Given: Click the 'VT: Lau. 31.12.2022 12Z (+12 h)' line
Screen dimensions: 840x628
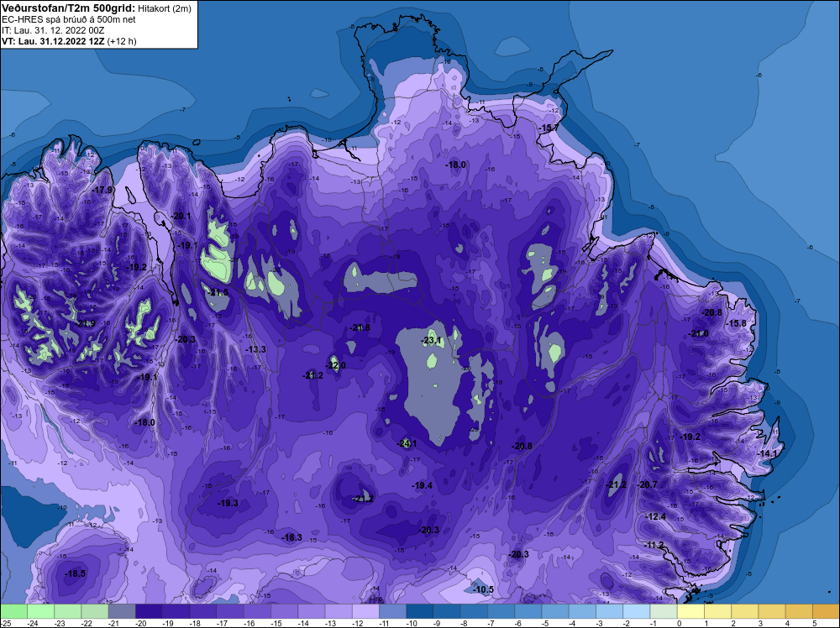Looking at the screenshot, I should pyautogui.click(x=69, y=41).
